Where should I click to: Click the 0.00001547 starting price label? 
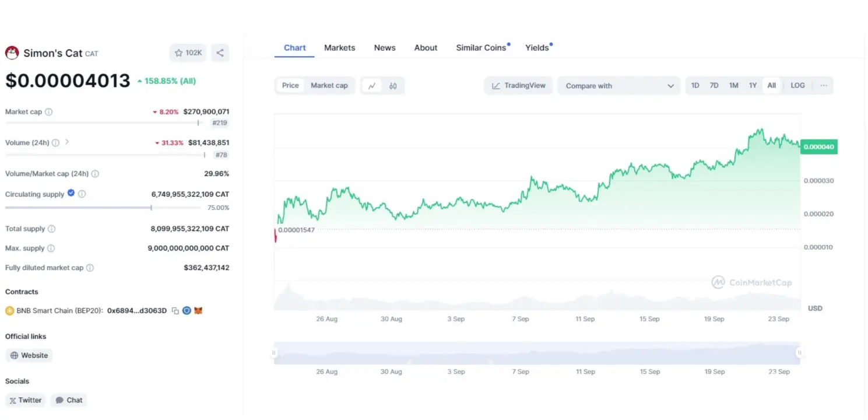point(296,230)
